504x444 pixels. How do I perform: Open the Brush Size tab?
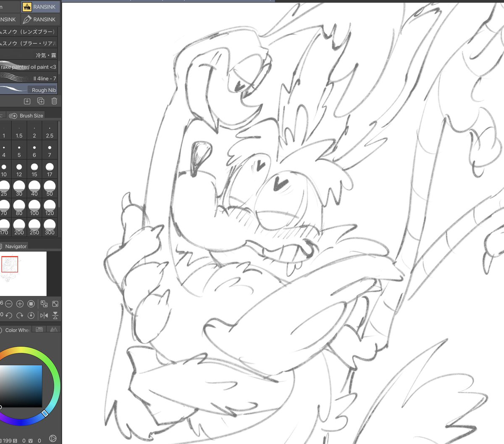26,115
